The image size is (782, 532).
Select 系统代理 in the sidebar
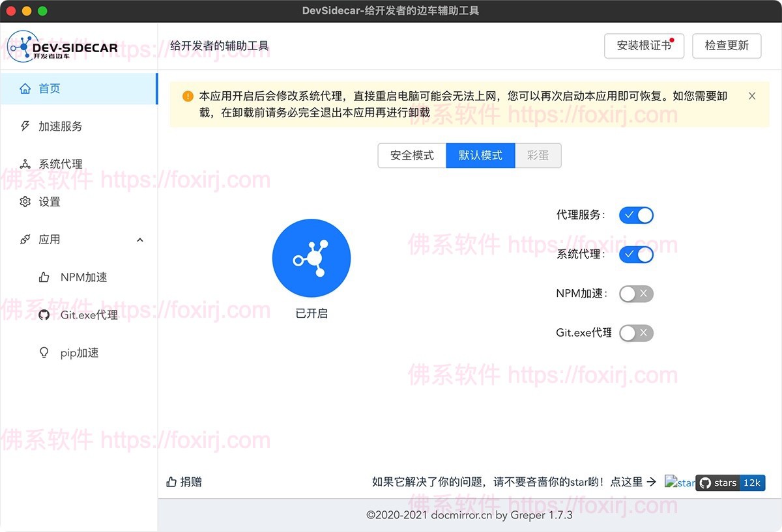[x=59, y=163]
